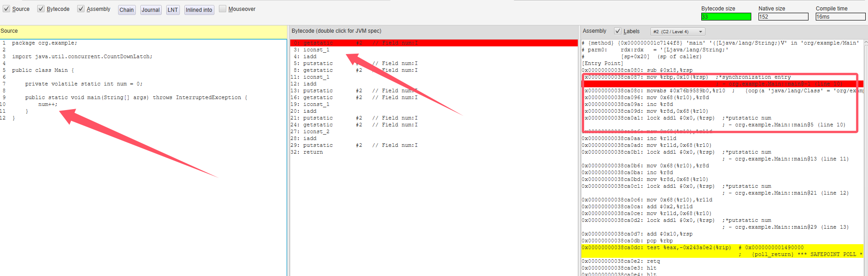Click the Compile time field

click(x=840, y=17)
